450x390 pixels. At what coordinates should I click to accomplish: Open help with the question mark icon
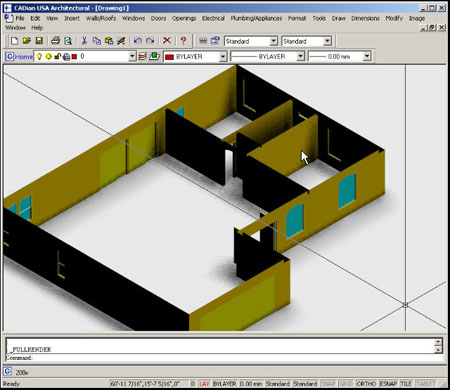[183, 41]
